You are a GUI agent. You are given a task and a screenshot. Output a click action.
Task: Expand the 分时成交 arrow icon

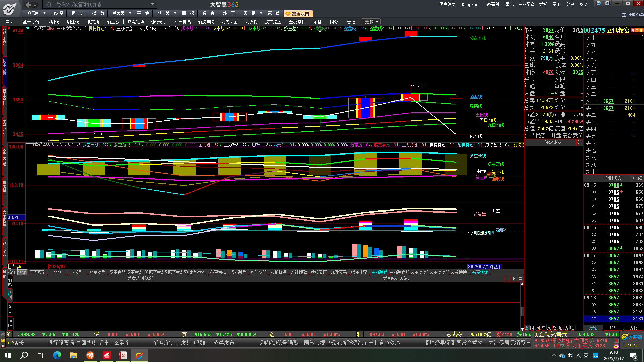(634, 178)
